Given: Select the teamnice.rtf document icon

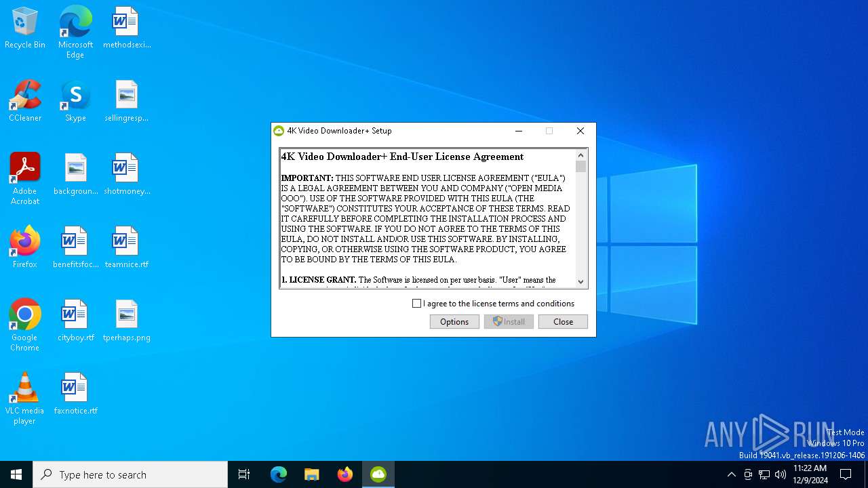Looking at the screenshot, I should pos(127,247).
